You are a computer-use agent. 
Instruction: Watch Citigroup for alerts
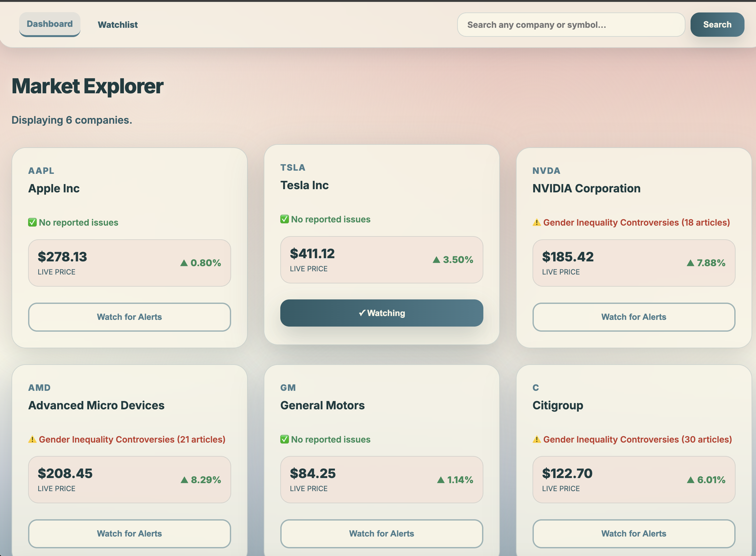(x=634, y=533)
